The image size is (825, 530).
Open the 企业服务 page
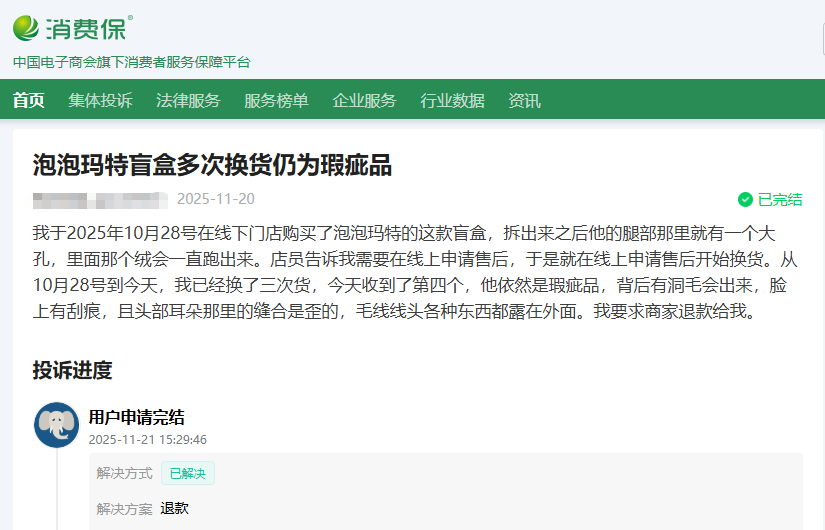tap(364, 100)
